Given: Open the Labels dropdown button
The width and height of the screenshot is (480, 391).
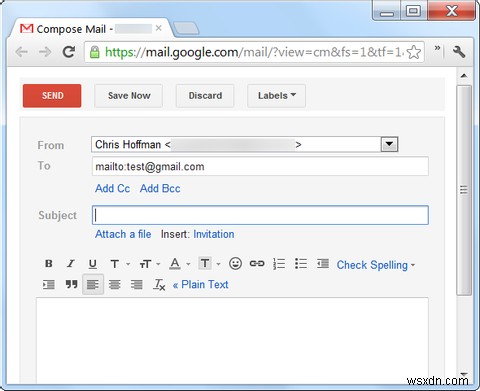Looking at the screenshot, I should pyautogui.click(x=276, y=96).
